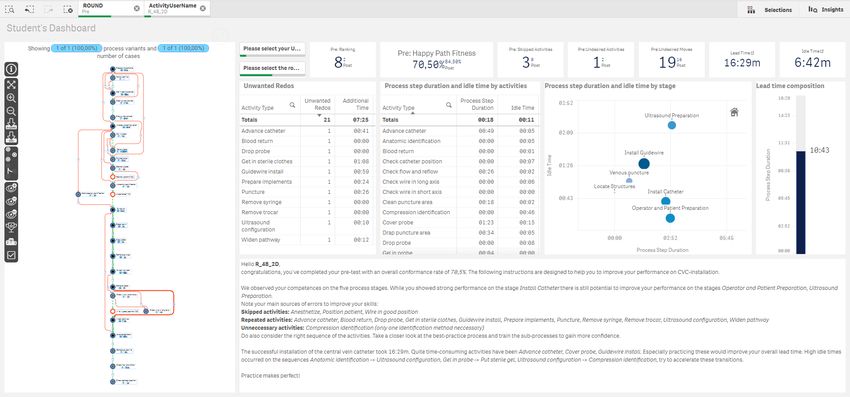The image size is (850, 397).
Task: Click the number of cases count pill
Action: (183, 48)
